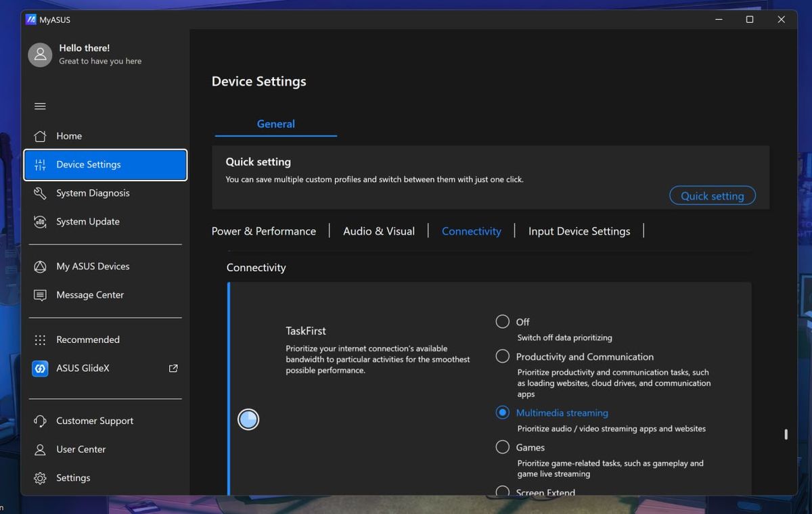Open My ASUS Devices page
The width and height of the screenshot is (812, 514).
coord(105,266)
